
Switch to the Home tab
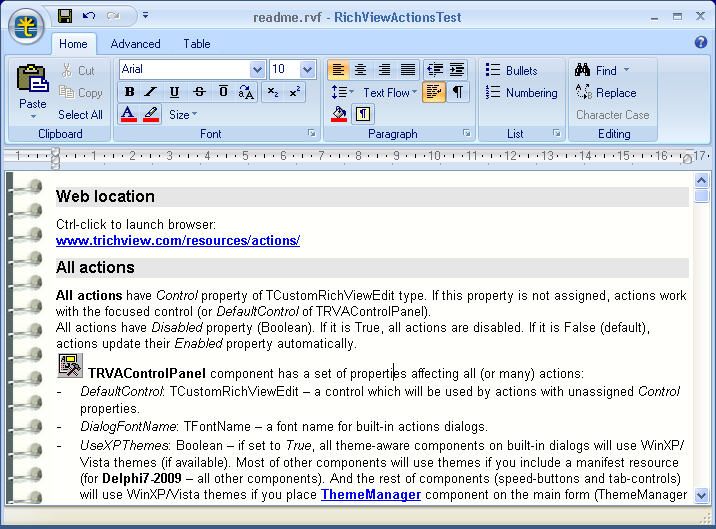(73, 44)
